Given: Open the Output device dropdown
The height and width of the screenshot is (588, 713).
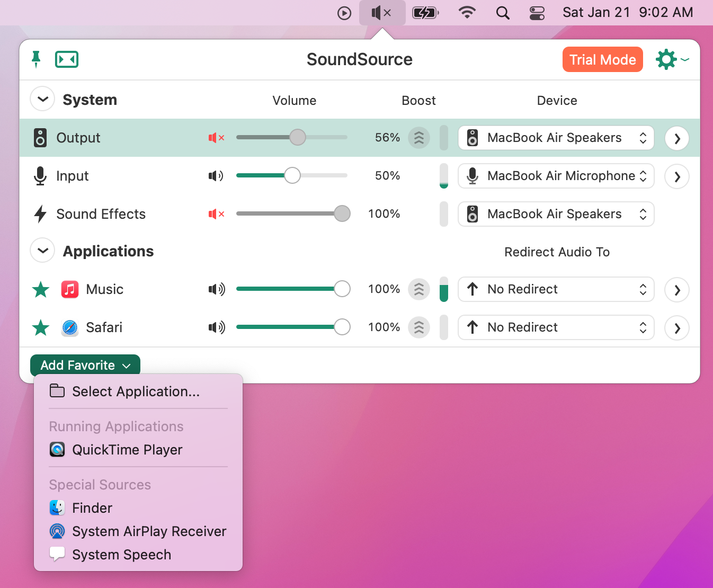Looking at the screenshot, I should (x=556, y=138).
